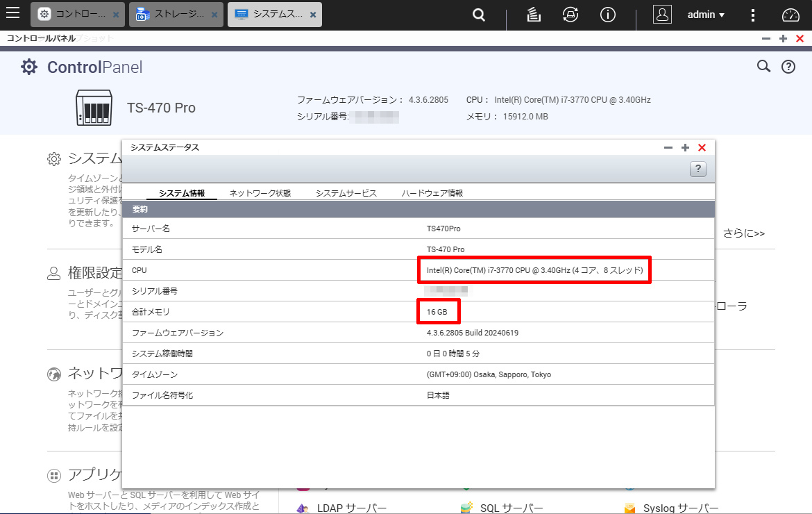Click the 権限設定 user icon

[54, 274]
